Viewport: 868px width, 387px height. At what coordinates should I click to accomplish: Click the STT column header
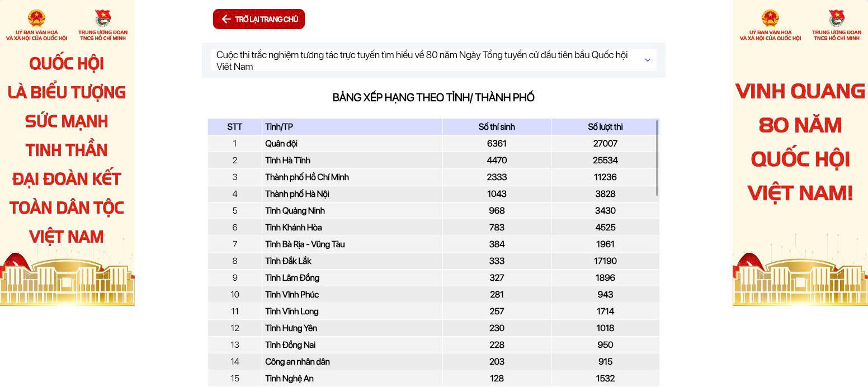(x=235, y=127)
